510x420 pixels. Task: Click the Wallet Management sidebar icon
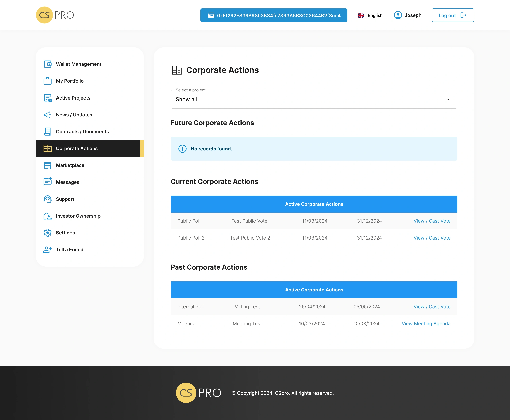click(x=48, y=64)
